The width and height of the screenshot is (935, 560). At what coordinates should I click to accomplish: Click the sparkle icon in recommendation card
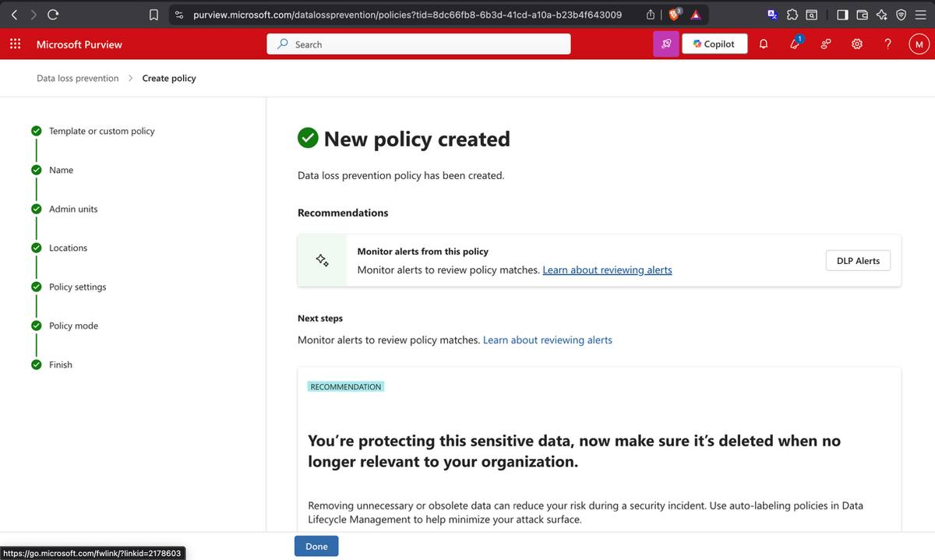click(x=322, y=260)
